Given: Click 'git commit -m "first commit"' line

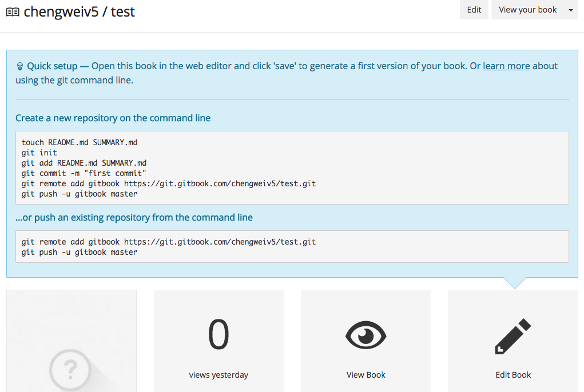Looking at the screenshot, I should pos(84,173).
